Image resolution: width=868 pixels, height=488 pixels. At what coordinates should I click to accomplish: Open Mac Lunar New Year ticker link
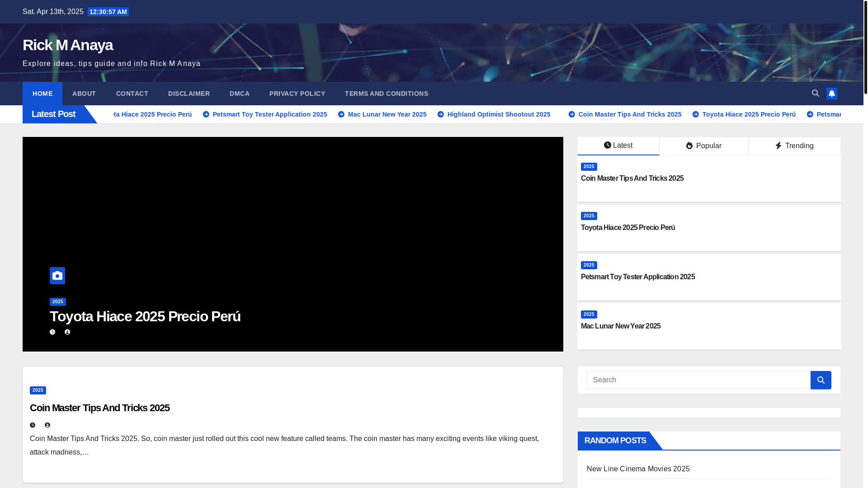pyautogui.click(x=387, y=114)
